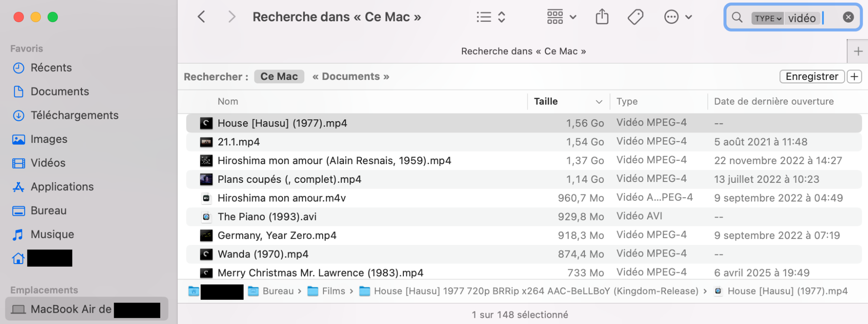Viewport: 868px width, 324px height.
Task: Open Bureau in the sidebar
Action: [48, 211]
